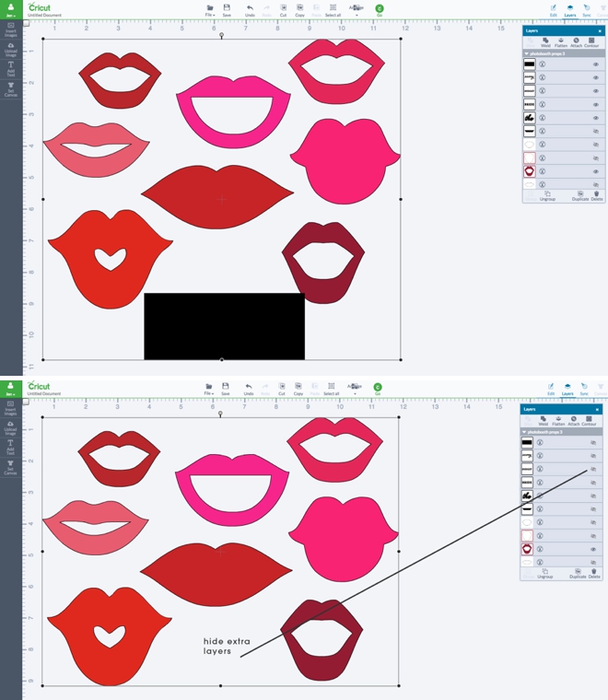Click Upload Image in lower screenshot sidebar

[10, 427]
